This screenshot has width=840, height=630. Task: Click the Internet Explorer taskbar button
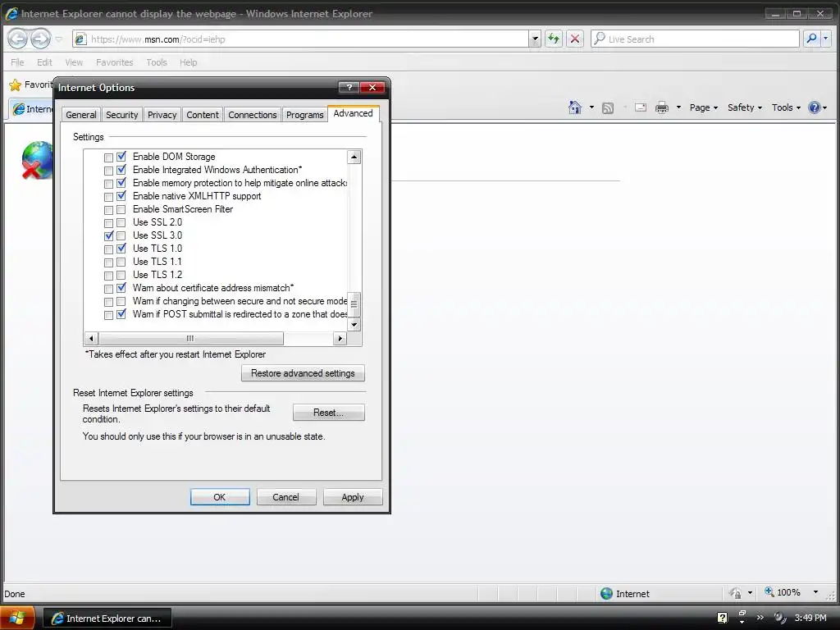107,619
